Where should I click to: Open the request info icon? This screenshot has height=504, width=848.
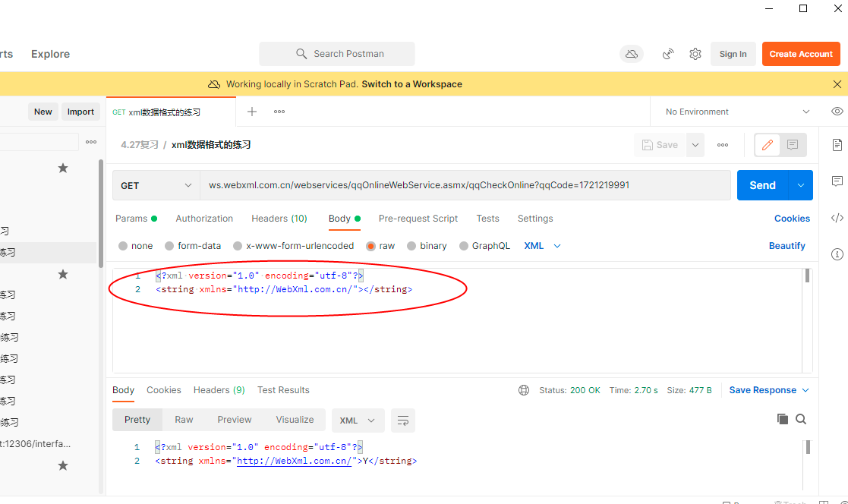(837, 254)
